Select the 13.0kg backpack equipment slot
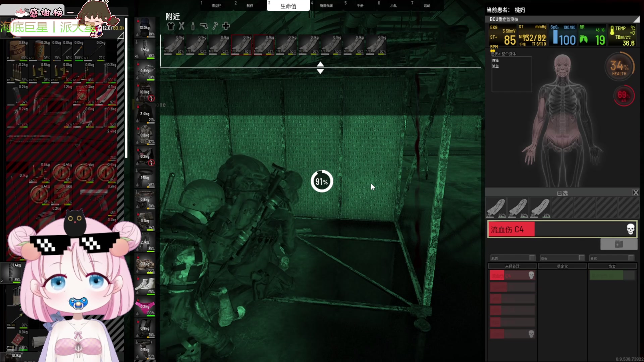 click(145, 27)
